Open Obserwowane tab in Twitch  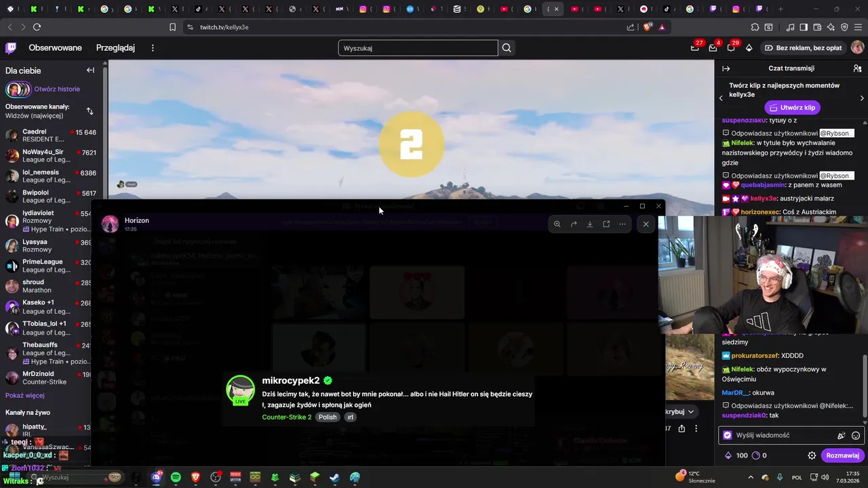55,48
